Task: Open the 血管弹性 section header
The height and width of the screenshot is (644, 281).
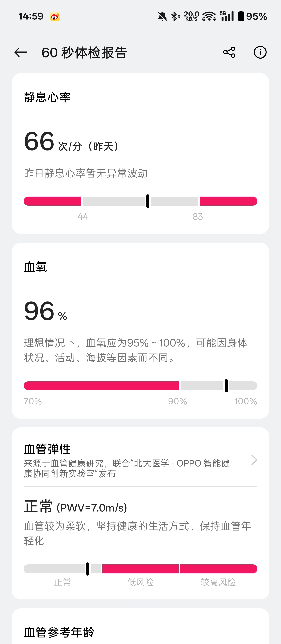Action: click(47, 449)
